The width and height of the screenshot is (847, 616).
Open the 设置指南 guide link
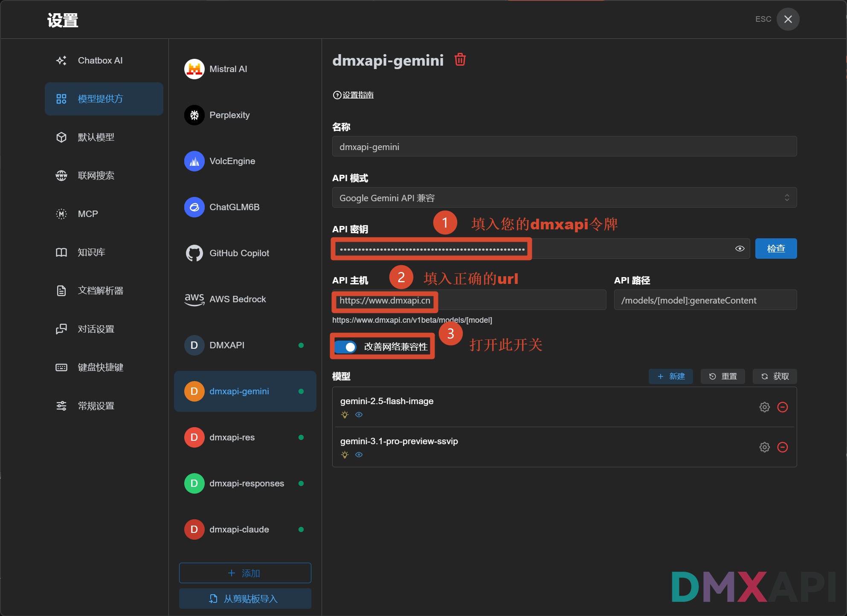tap(354, 95)
